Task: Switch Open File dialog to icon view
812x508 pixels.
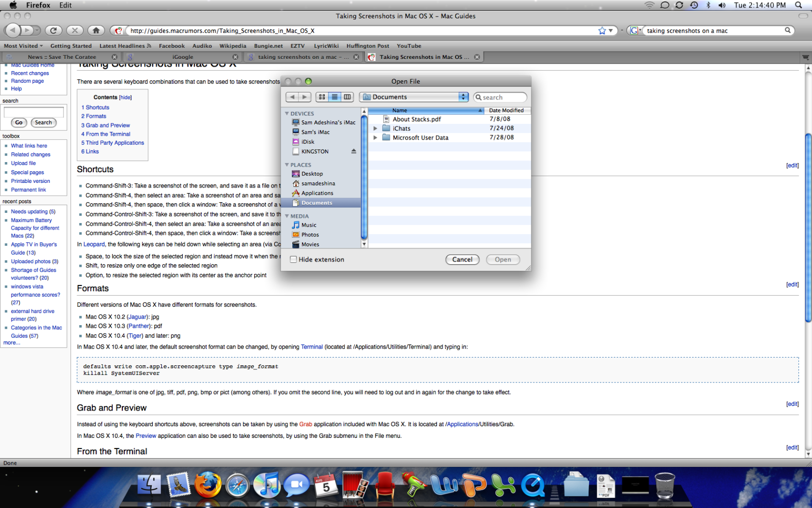Action: coord(322,97)
